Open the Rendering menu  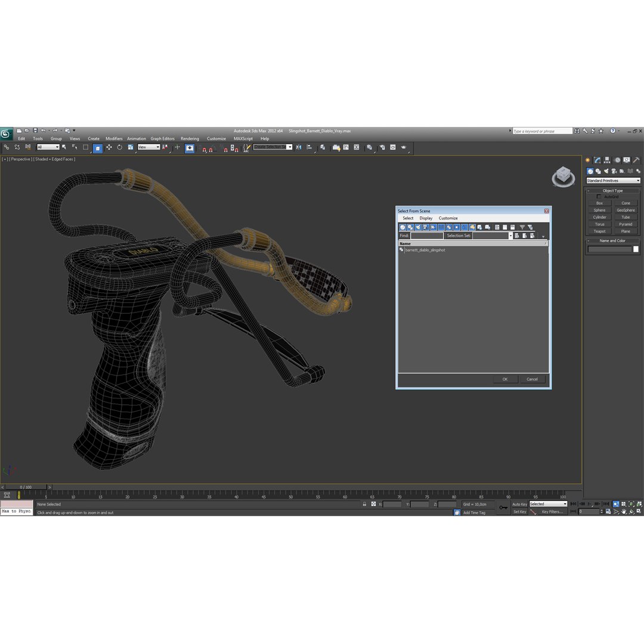[x=190, y=139]
